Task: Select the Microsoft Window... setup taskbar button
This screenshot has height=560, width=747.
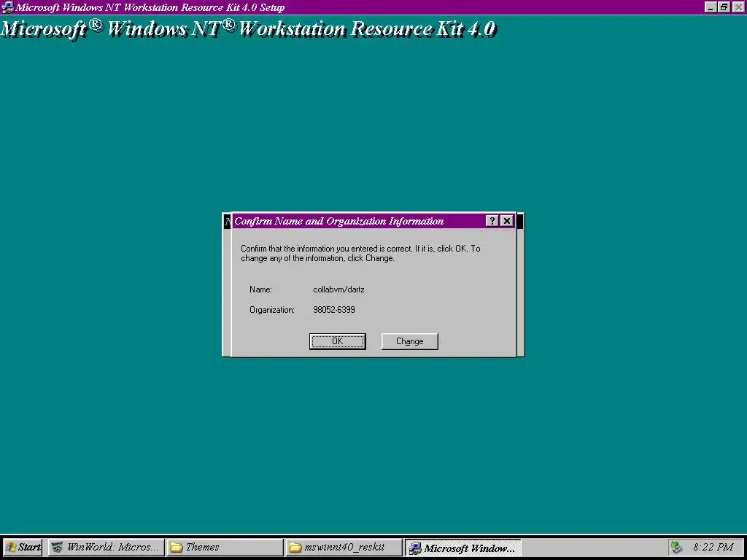Action: [x=462, y=547]
